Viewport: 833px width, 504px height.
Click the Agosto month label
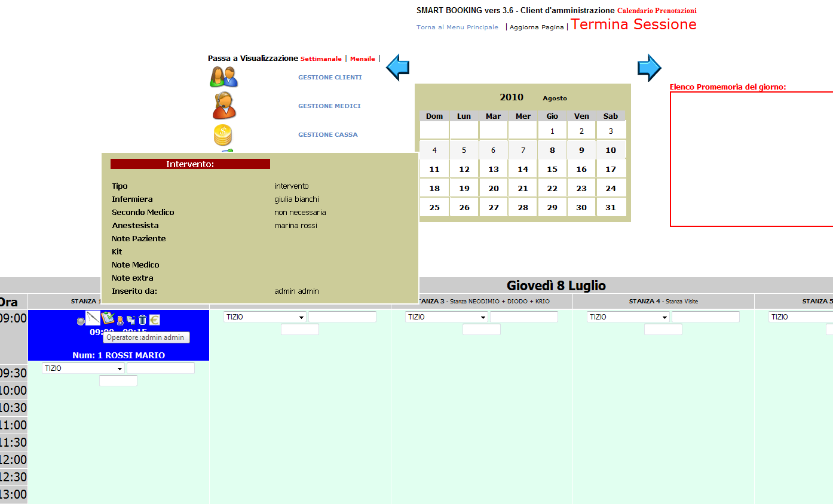coord(555,99)
